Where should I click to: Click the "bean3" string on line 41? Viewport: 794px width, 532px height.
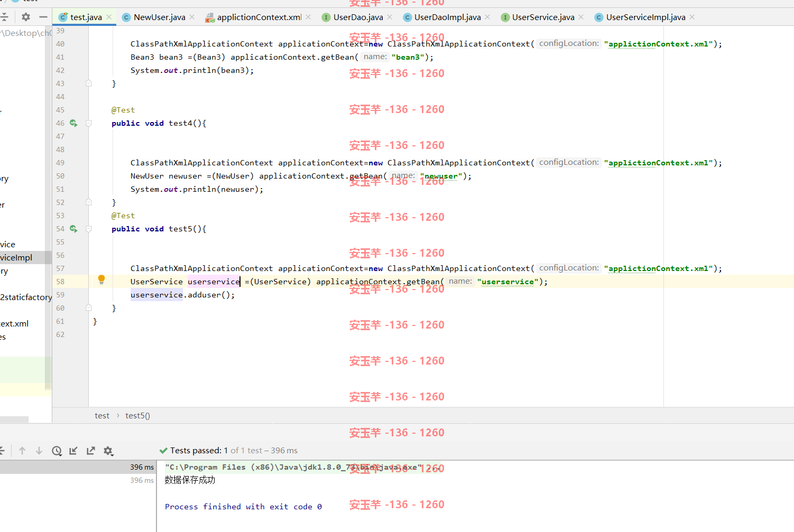click(x=408, y=57)
